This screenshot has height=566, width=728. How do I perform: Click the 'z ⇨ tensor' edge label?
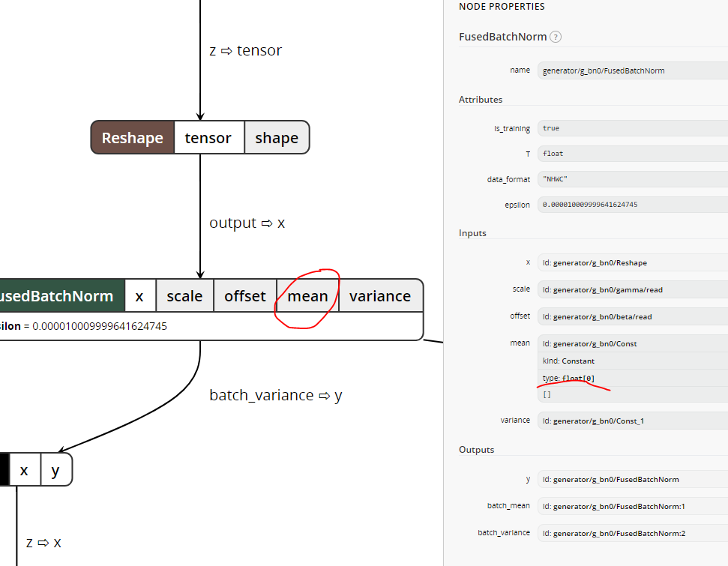click(246, 50)
